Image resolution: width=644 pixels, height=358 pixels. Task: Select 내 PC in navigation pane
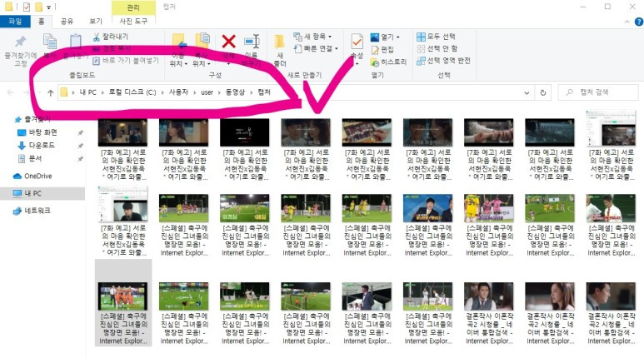pyautogui.click(x=42, y=193)
